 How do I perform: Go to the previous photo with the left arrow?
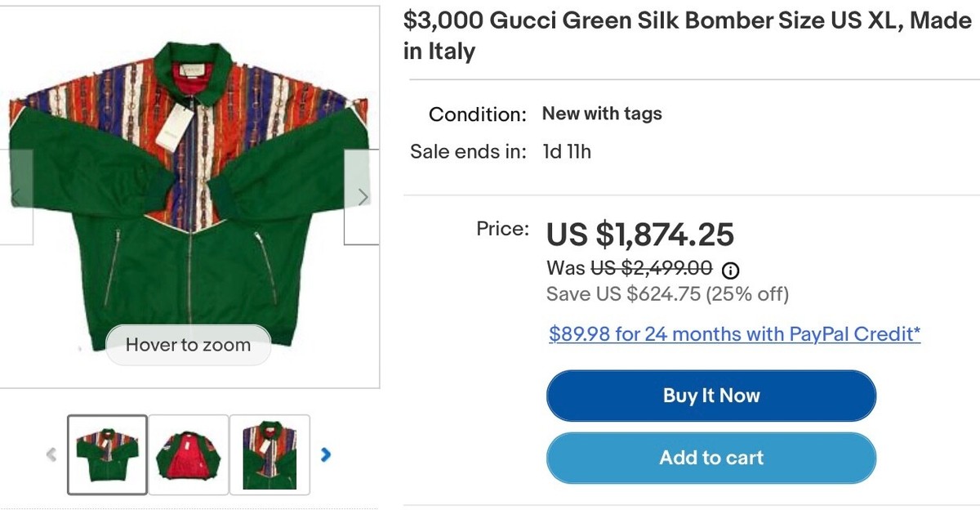16,196
